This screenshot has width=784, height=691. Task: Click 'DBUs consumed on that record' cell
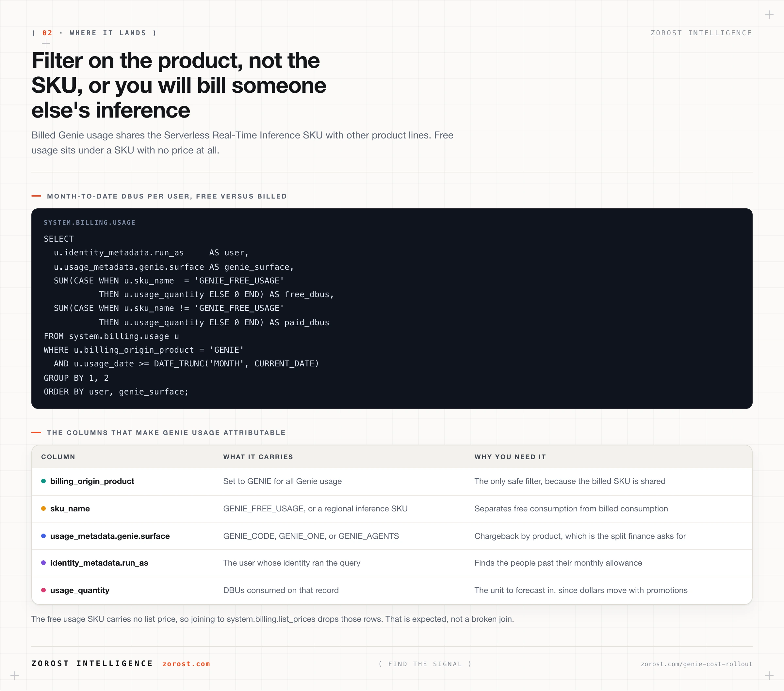click(x=281, y=590)
